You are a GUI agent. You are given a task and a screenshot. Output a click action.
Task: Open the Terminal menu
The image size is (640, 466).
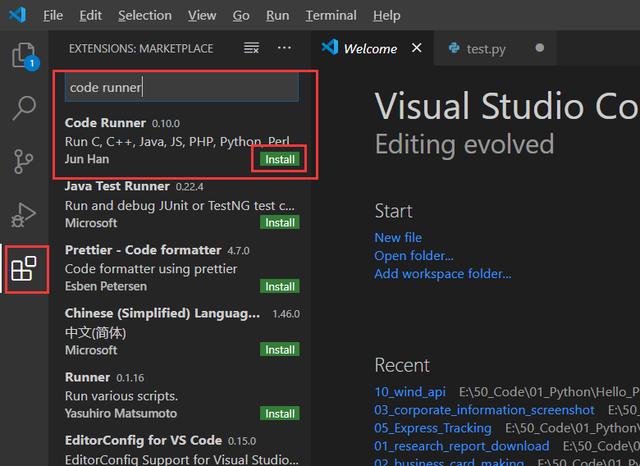(x=331, y=16)
